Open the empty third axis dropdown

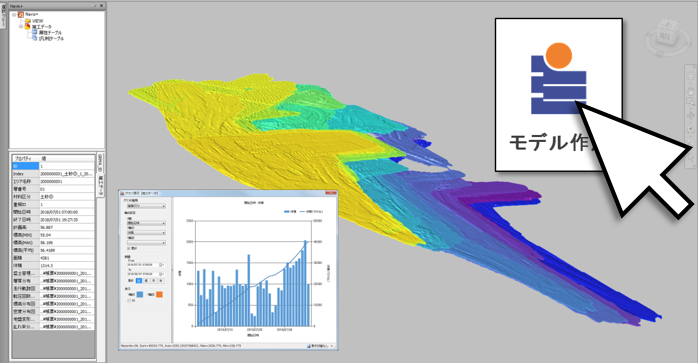click(x=146, y=243)
